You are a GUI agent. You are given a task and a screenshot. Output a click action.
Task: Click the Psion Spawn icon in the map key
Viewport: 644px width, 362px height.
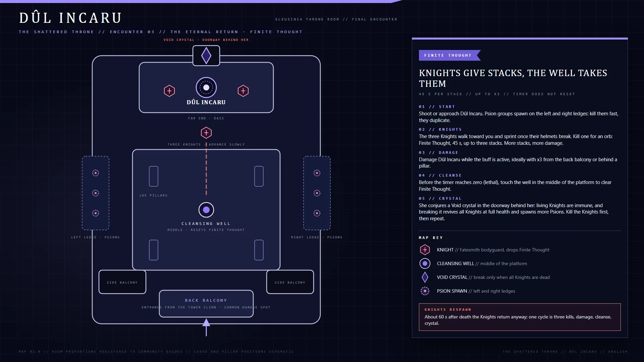[x=425, y=291]
